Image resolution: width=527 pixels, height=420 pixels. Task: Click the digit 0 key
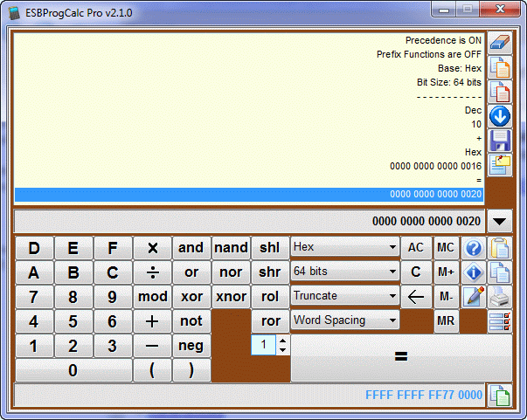pos(73,370)
